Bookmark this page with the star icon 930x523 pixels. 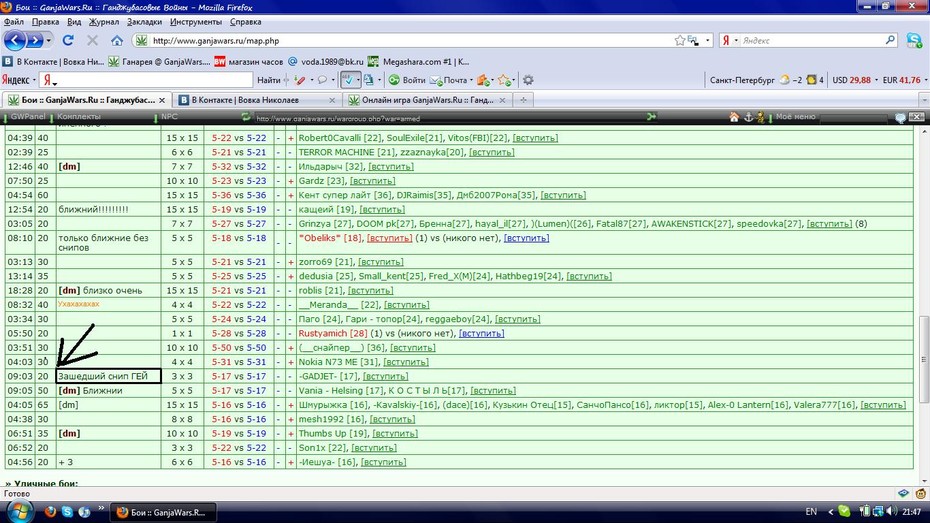coord(680,40)
